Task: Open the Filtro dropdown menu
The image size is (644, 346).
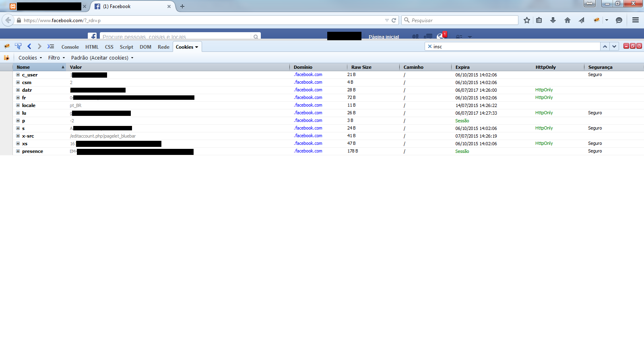Action: tap(56, 58)
